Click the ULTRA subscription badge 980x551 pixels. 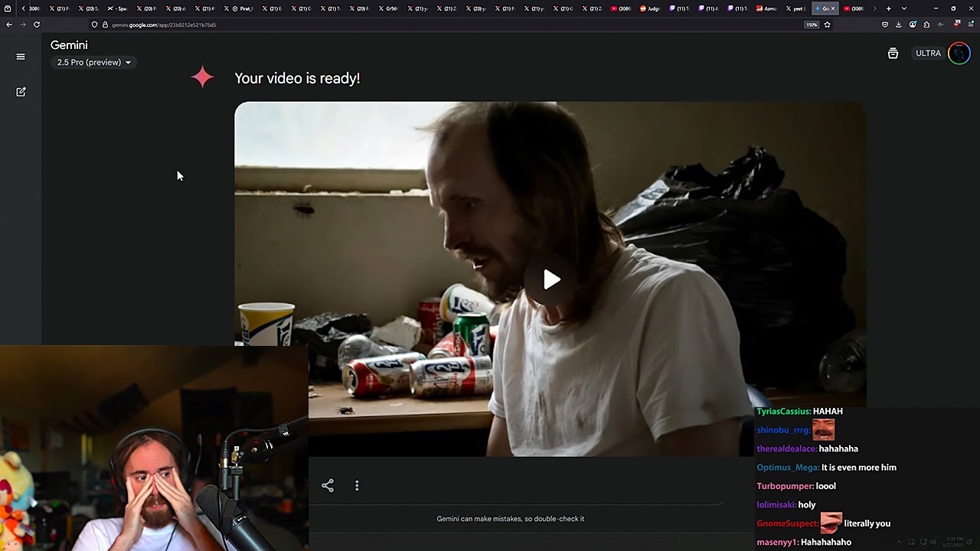tap(928, 53)
